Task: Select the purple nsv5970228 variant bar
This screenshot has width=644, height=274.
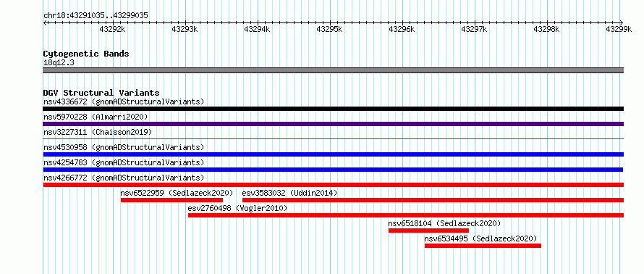Action: pyautogui.click(x=333, y=124)
